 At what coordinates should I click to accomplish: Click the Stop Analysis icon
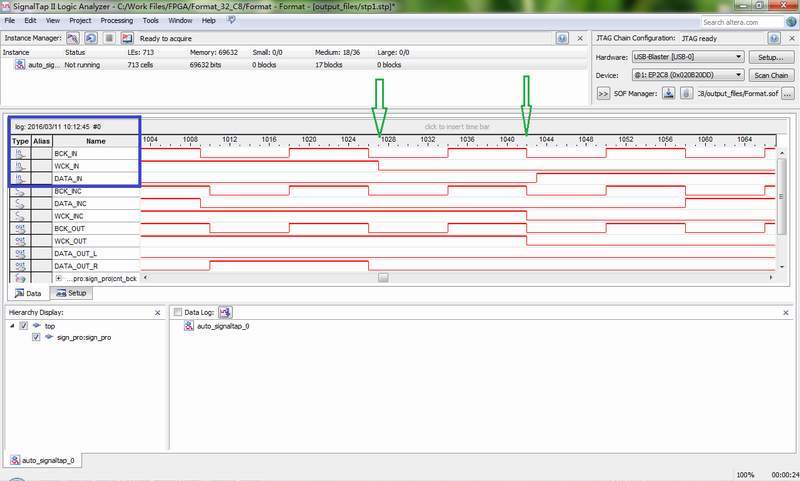click(109, 38)
